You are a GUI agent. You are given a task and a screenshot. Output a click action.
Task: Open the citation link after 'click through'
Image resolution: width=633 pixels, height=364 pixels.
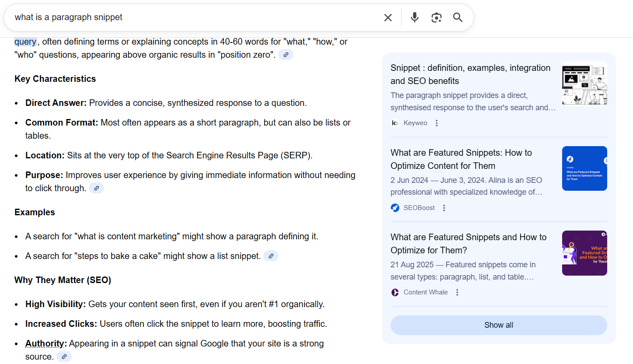[96, 188]
